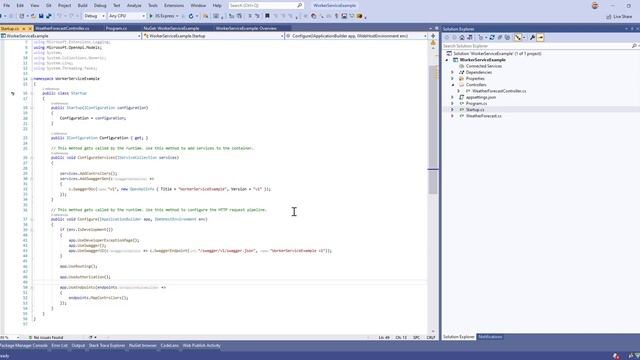
Task: Expand the Dependencies node
Action: coord(452,72)
